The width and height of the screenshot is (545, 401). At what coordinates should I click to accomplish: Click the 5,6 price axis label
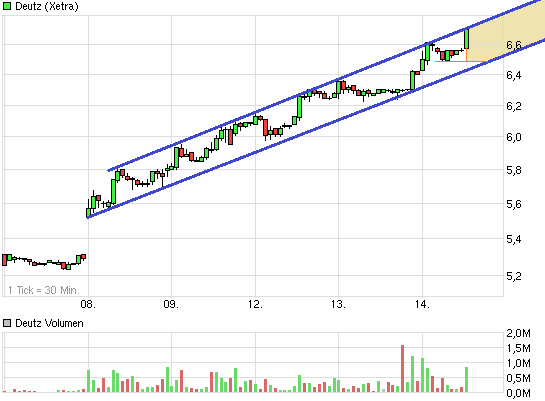pos(514,204)
